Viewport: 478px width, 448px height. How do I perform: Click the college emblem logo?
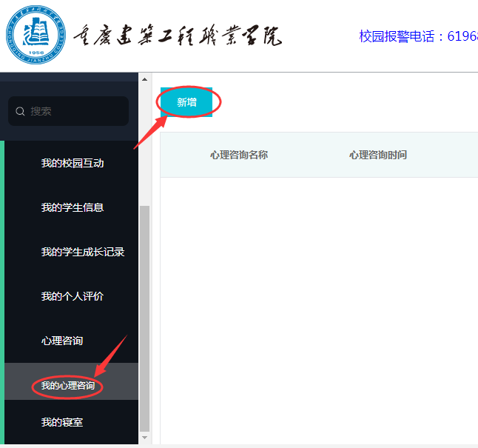(35, 35)
